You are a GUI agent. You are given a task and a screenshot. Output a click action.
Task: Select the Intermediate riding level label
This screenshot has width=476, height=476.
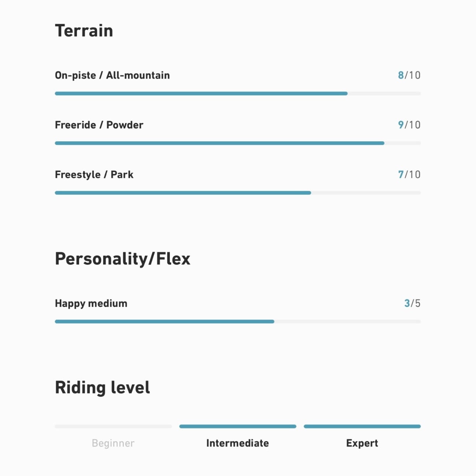tap(238, 443)
